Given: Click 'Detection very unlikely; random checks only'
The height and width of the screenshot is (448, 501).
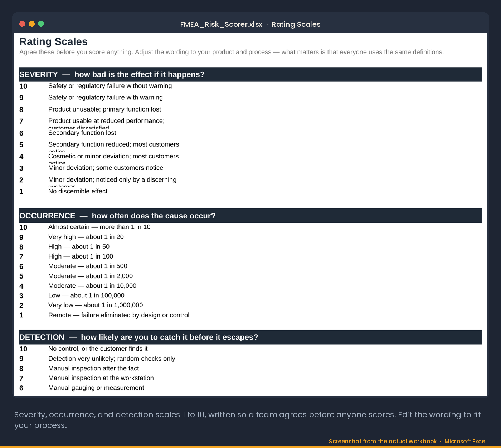Looking at the screenshot, I should tap(112, 359).
